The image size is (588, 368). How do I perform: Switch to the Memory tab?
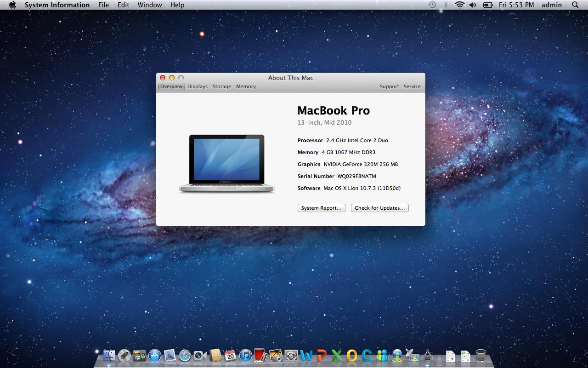246,86
